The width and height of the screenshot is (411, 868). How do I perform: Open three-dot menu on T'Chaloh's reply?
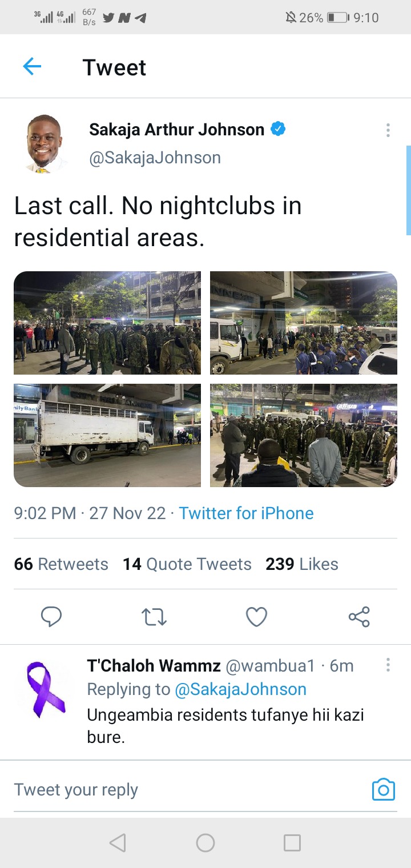pos(388,665)
